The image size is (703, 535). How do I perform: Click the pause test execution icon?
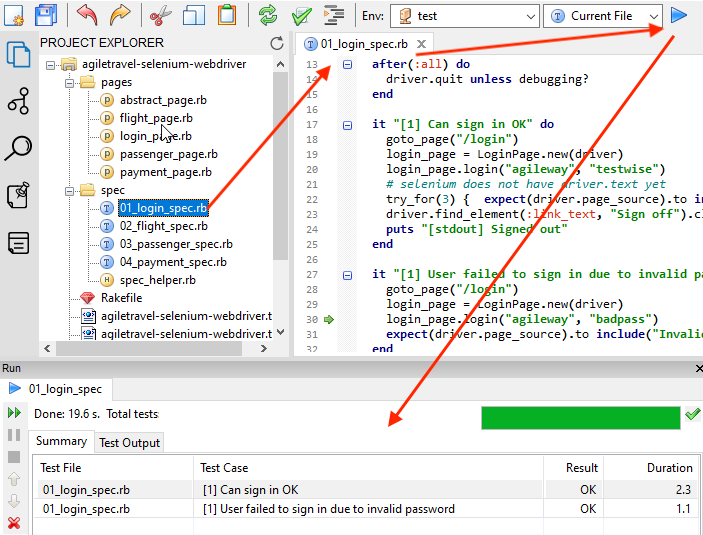point(14,435)
